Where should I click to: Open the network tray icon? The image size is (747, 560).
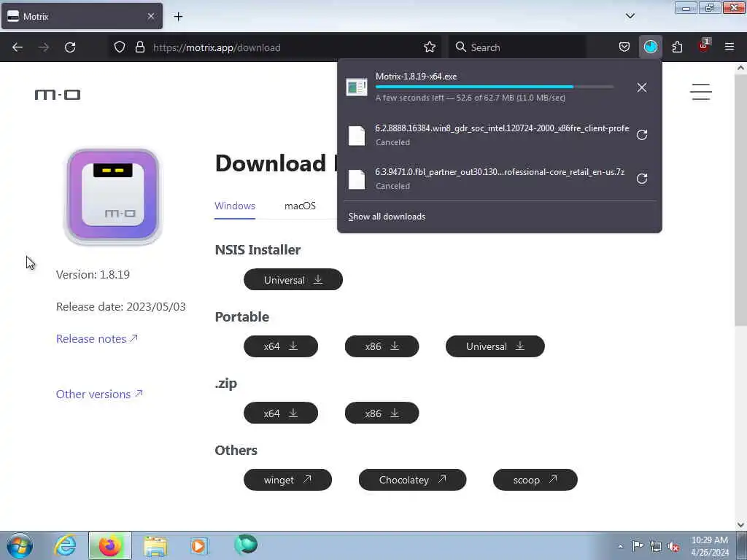[x=656, y=546]
